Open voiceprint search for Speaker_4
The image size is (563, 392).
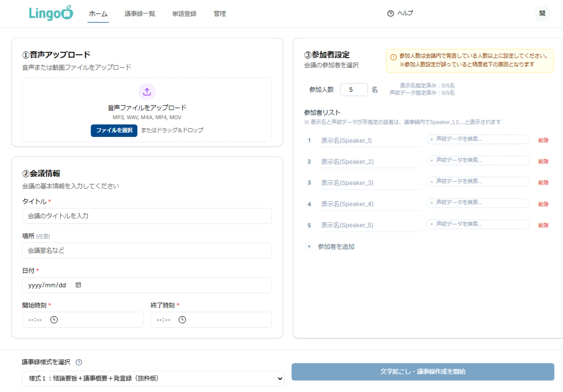coord(478,203)
